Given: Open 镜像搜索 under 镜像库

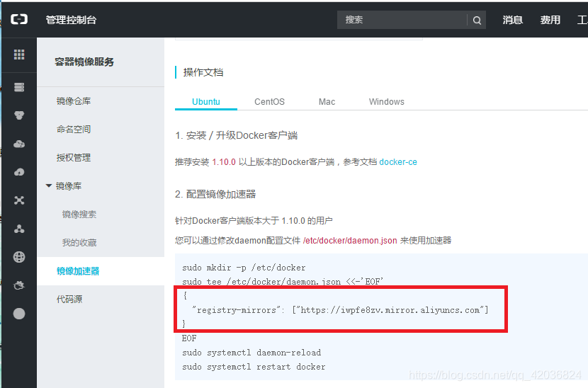Looking at the screenshot, I should [x=79, y=215].
